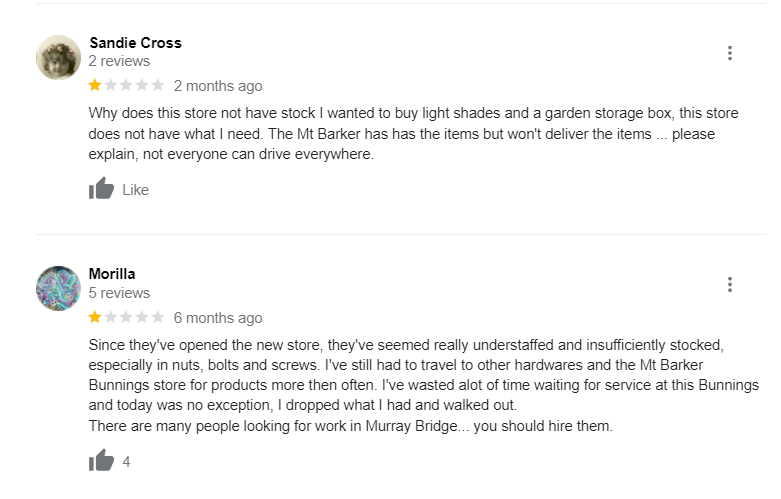Click the thumbs-up icon on Morilla's review
Image resolution: width=781 pixels, height=499 pixels.
click(101, 461)
